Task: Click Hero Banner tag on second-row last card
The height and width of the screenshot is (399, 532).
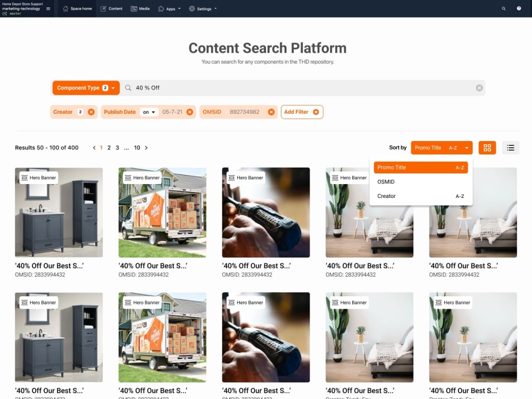Action: (x=453, y=303)
